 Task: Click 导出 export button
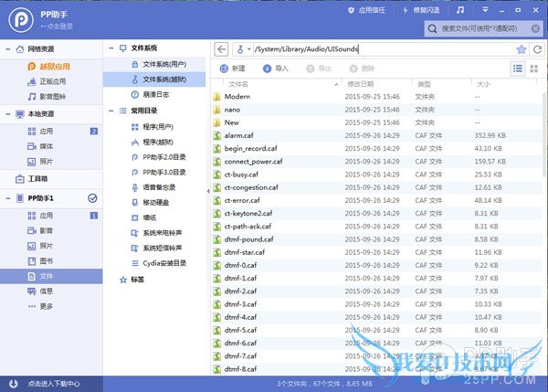coord(319,69)
